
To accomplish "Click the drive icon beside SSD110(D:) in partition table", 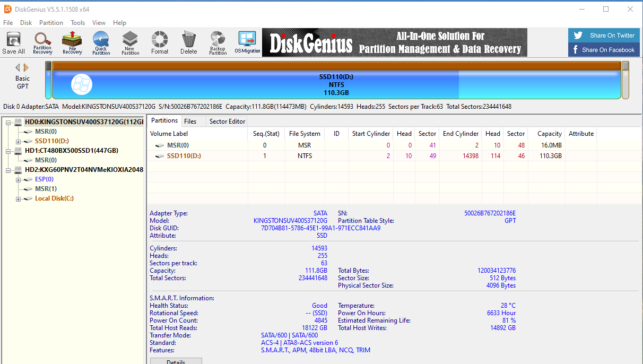I will pyautogui.click(x=160, y=156).
